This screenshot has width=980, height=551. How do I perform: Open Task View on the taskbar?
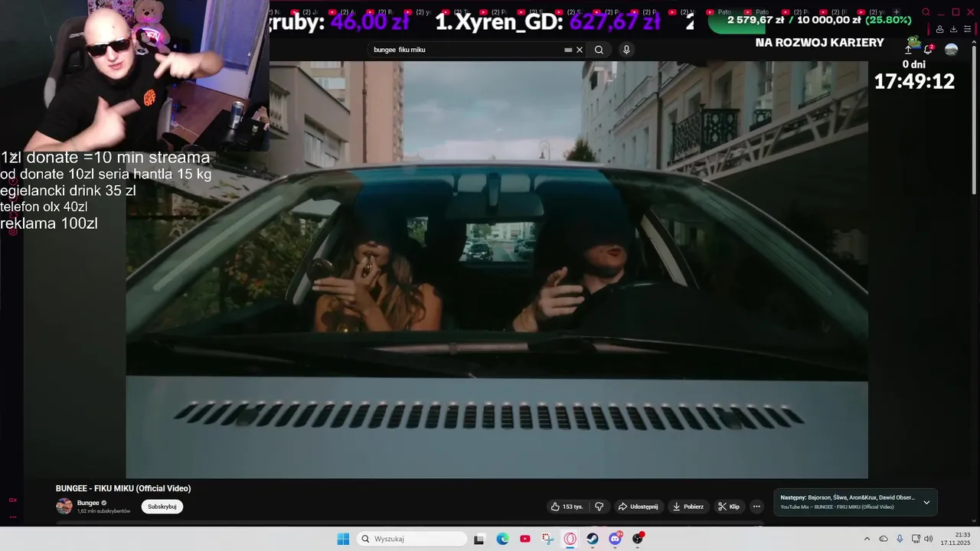(x=479, y=539)
